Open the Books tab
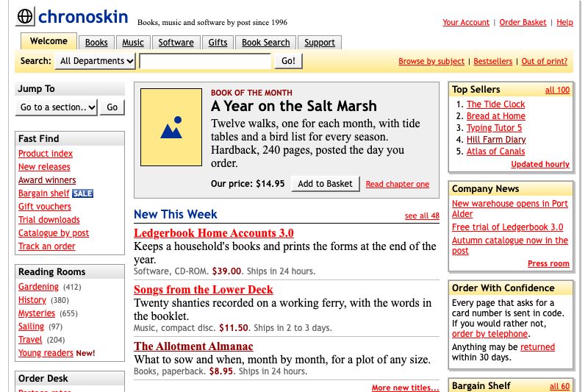 coord(96,43)
